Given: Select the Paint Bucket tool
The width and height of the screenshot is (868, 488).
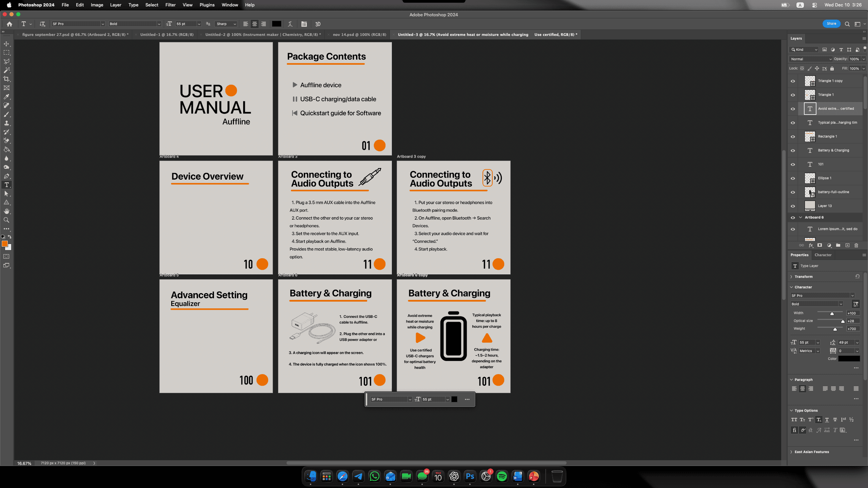Looking at the screenshot, I should [6, 150].
